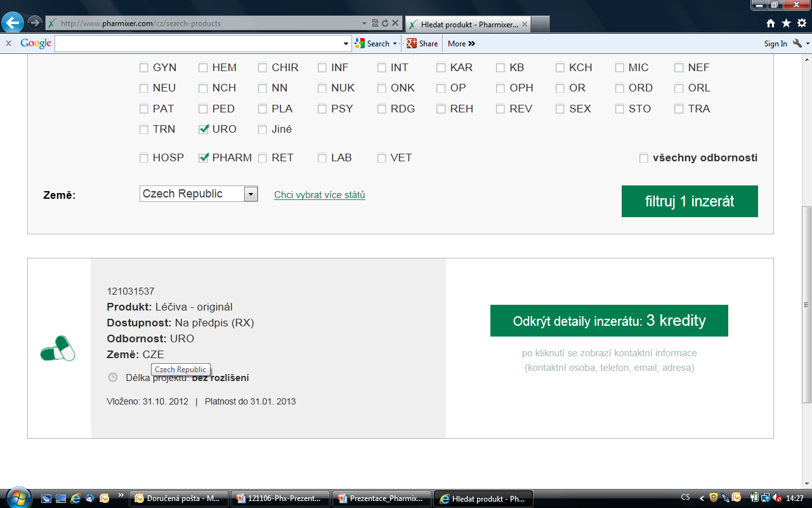Open a new blank browser tab
This screenshot has width=812, height=508.
pyautogui.click(x=540, y=24)
